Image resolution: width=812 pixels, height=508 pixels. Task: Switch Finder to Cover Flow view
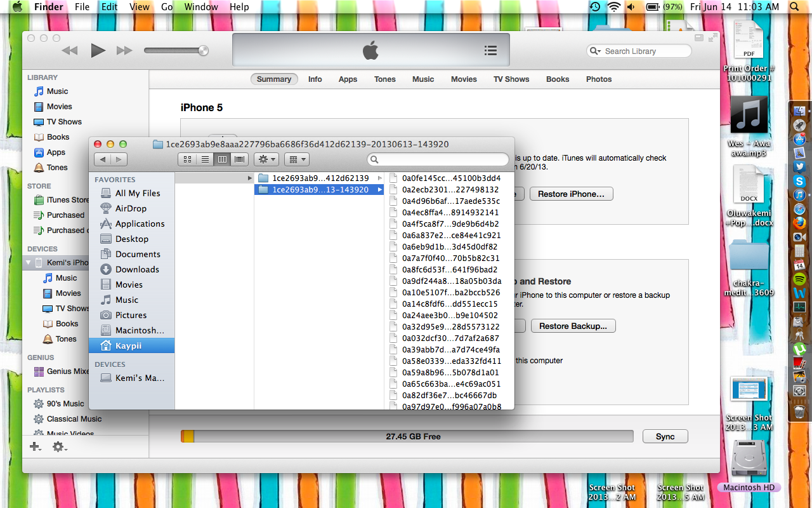click(239, 159)
